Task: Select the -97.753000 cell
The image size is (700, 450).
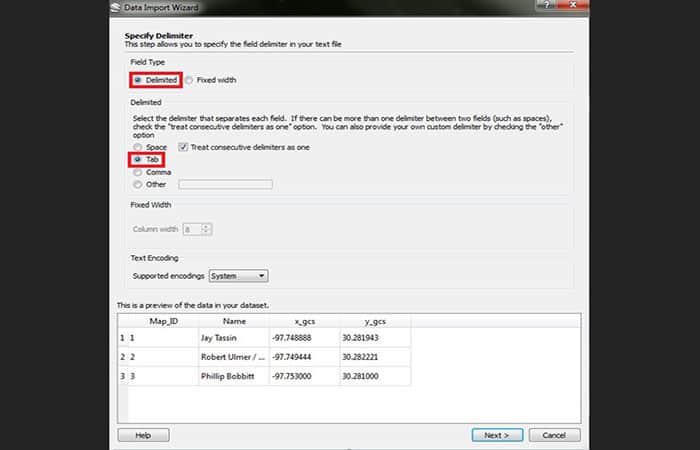Action: pyautogui.click(x=305, y=376)
